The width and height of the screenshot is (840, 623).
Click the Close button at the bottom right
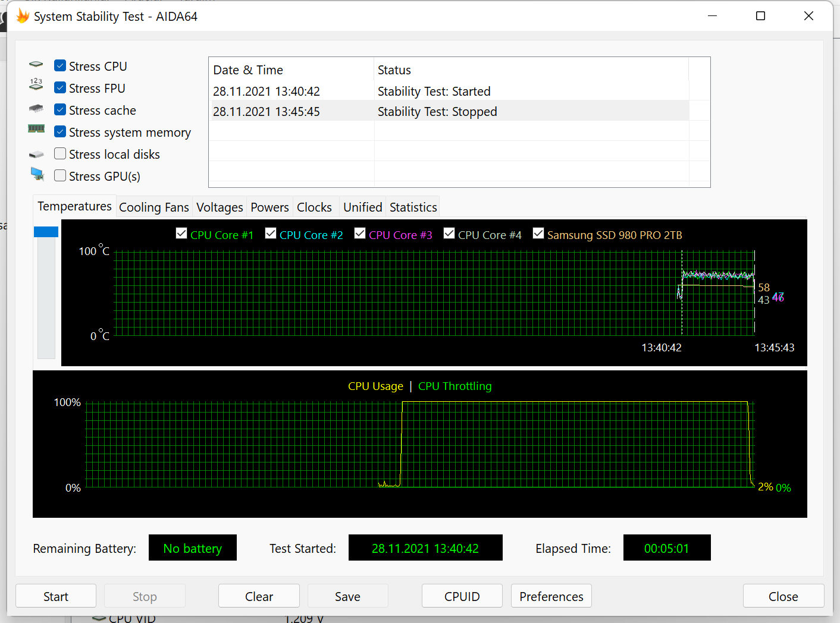click(783, 596)
